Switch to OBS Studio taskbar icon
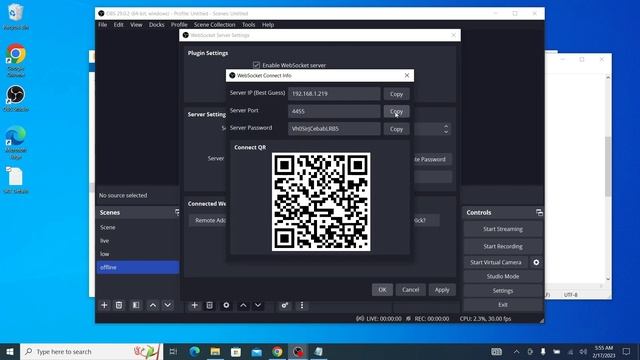Image resolution: width=640 pixels, height=360 pixels. point(298,351)
